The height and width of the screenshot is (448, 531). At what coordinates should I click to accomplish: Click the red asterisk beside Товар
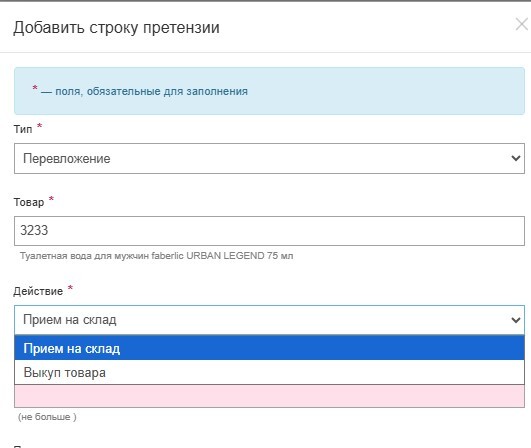tap(51, 198)
